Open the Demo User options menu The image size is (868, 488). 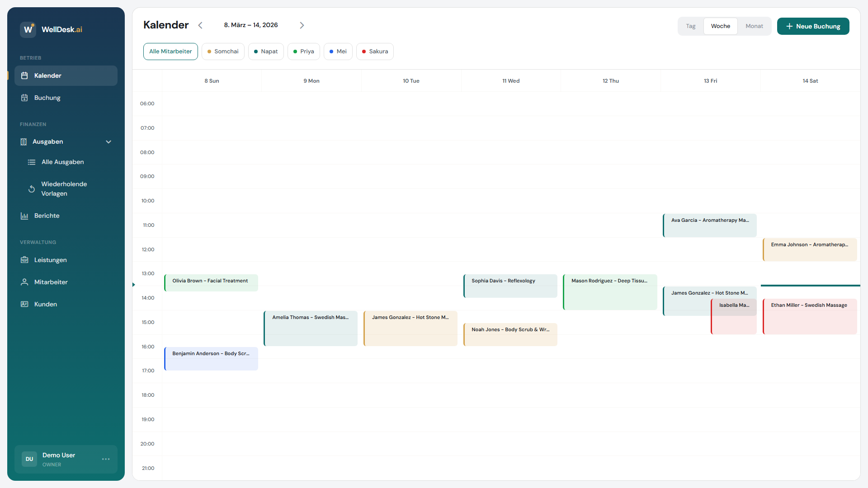click(106, 459)
